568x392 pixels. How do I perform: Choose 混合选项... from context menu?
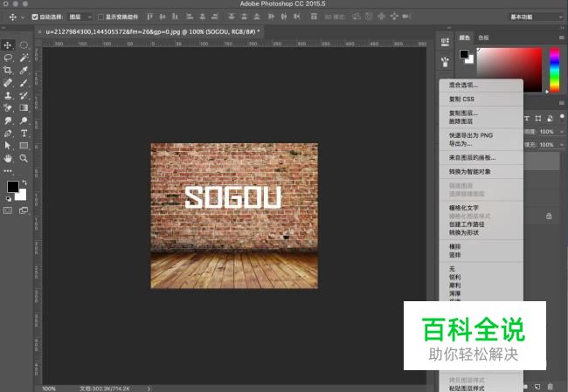[x=481, y=85]
